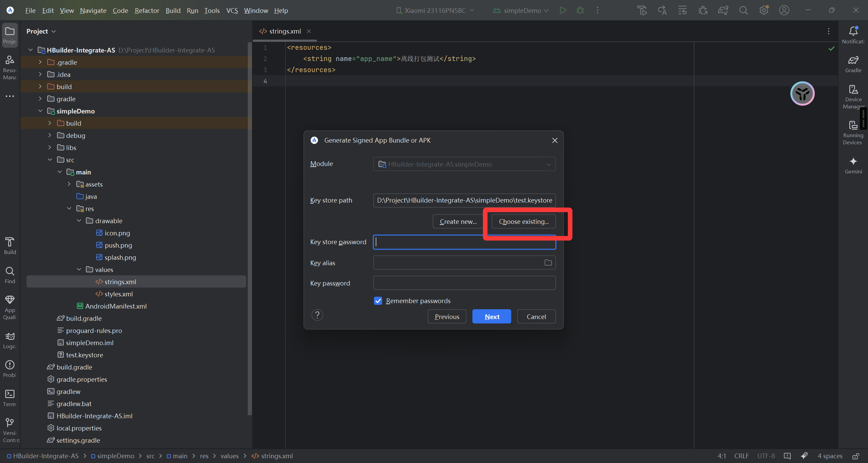This screenshot has height=463, width=868.
Task: Open the Version Control tool window
Action: pos(10,430)
